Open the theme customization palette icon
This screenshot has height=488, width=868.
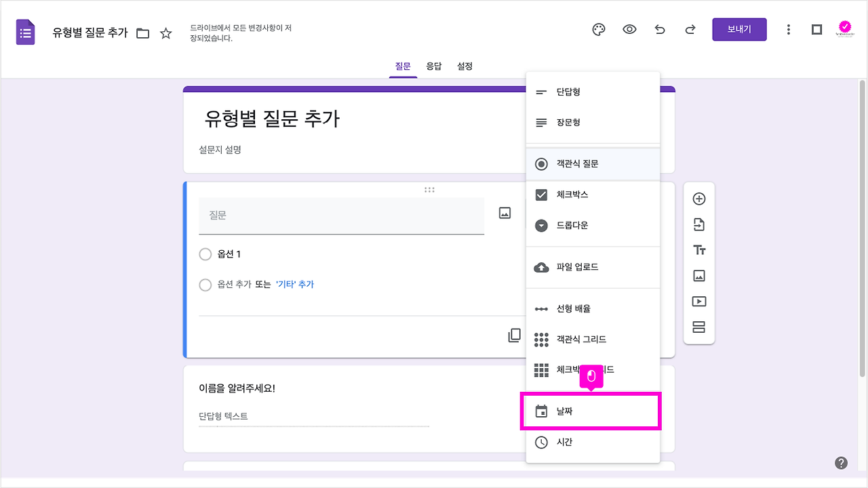pyautogui.click(x=597, y=29)
